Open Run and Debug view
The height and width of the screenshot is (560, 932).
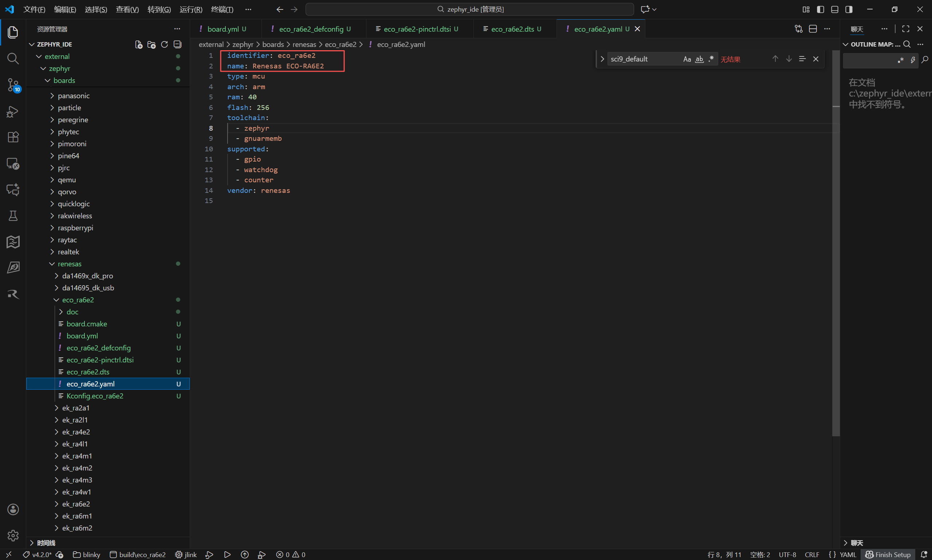tap(13, 111)
